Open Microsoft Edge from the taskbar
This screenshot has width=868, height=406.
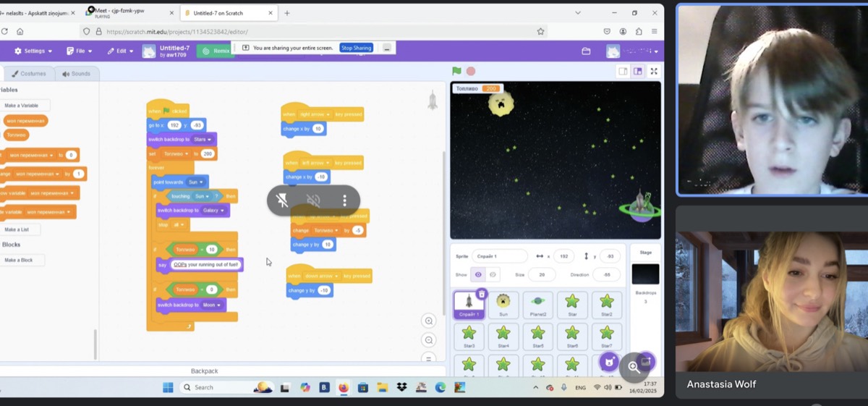coord(440,387)
